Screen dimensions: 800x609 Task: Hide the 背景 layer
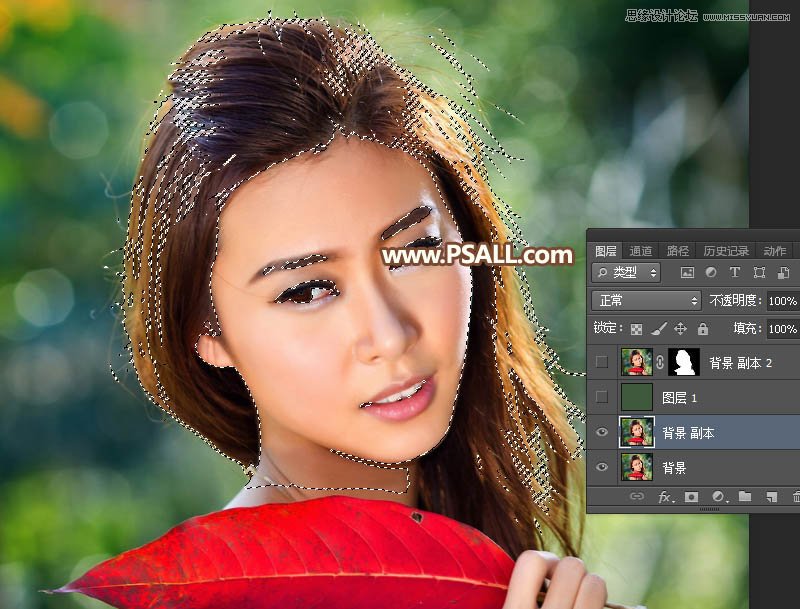coord(602,467)
